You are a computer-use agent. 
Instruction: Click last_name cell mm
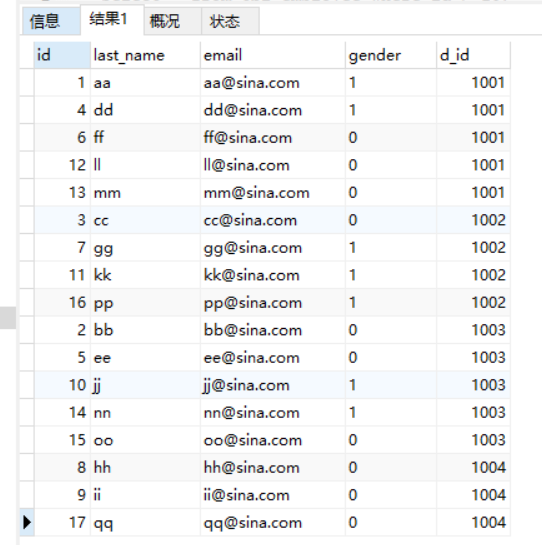click(145, 193)
